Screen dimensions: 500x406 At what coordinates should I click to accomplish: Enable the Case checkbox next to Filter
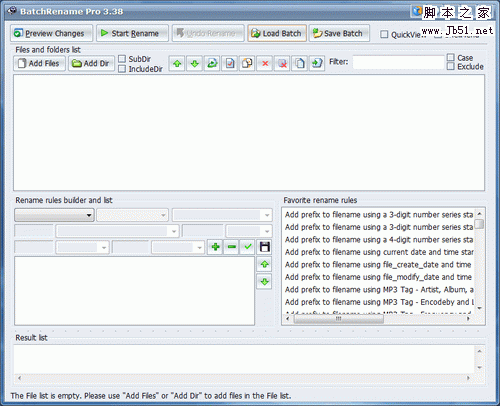[451, 57]
